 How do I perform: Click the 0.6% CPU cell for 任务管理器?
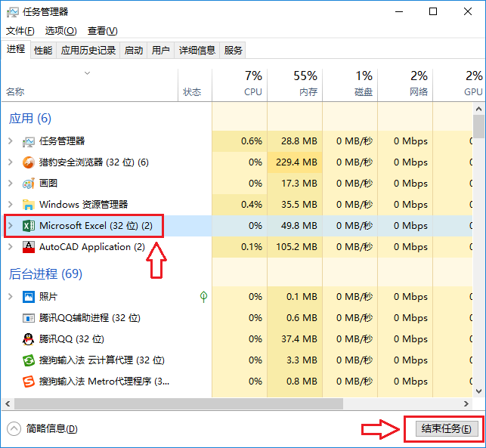click(240, 141)
